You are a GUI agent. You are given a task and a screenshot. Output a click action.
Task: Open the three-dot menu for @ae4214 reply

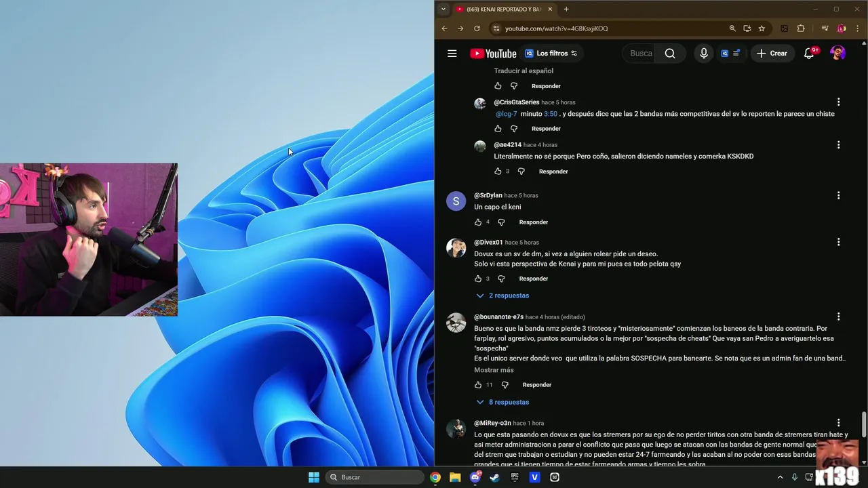pyautogui.click(x=838, y=144)
